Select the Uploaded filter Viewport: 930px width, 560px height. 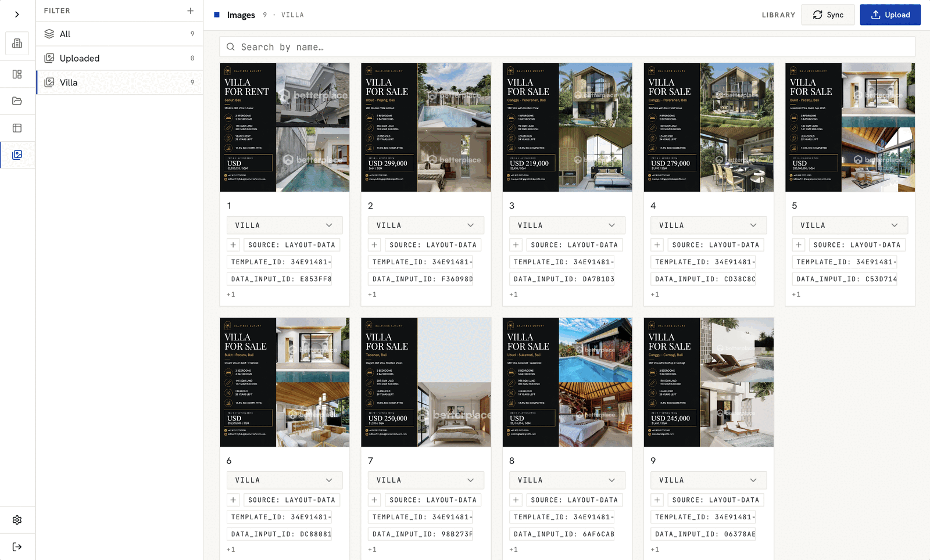point(119,58)
